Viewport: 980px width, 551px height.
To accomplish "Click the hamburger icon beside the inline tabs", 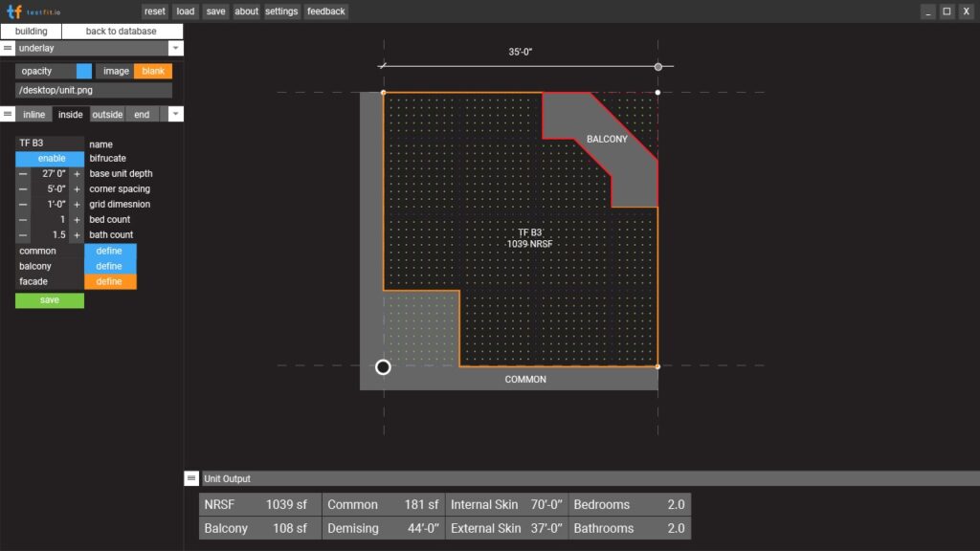I will (x=8, y=114).
